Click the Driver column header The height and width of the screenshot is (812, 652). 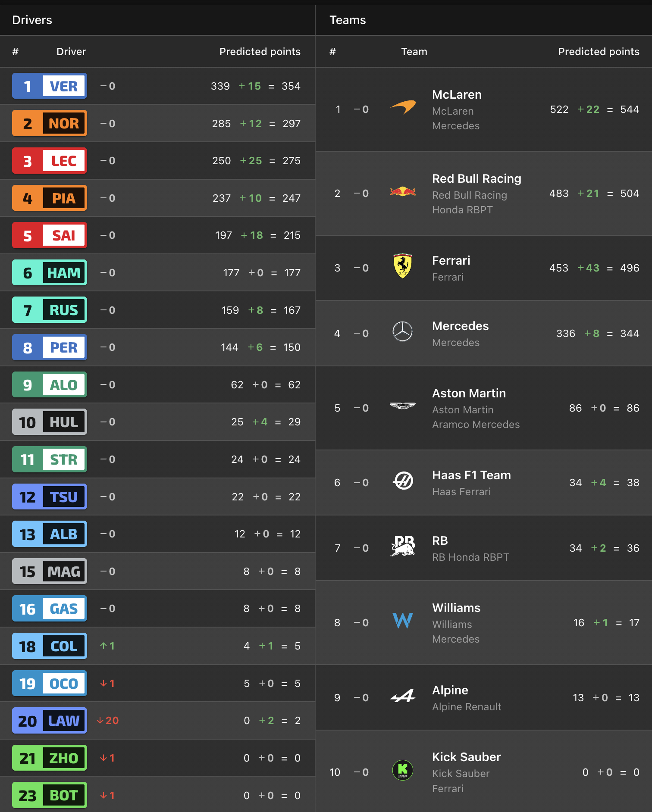[x=71, y=52]
